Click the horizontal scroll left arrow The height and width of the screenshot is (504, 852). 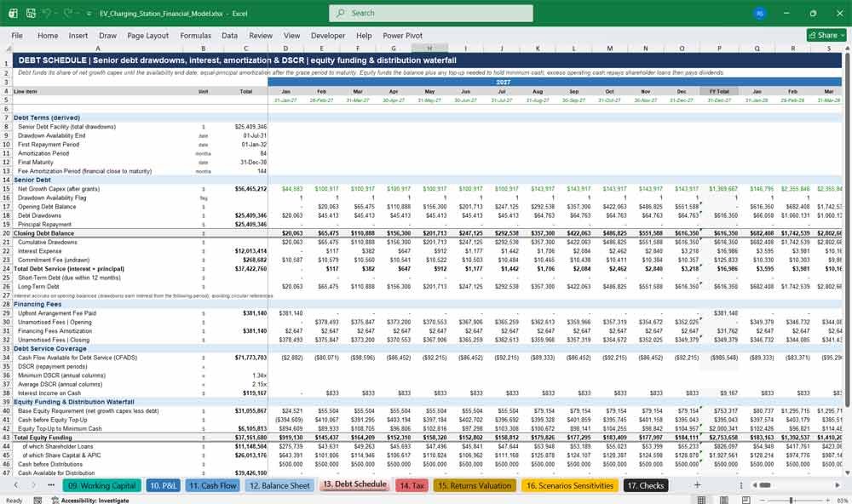click(x=754, y=485)
